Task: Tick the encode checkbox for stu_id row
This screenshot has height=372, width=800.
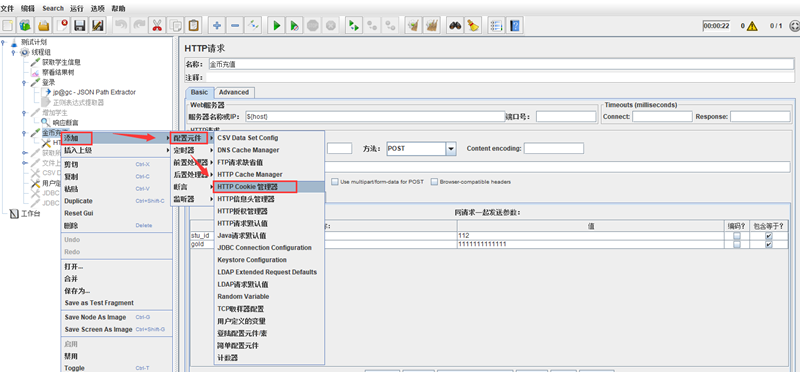Action: click(x=737, y=236)
